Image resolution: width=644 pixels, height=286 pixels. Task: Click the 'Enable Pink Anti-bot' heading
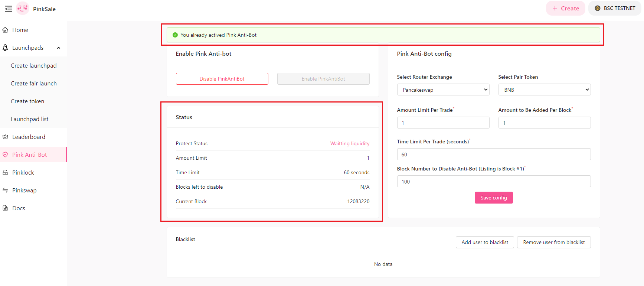203,53
